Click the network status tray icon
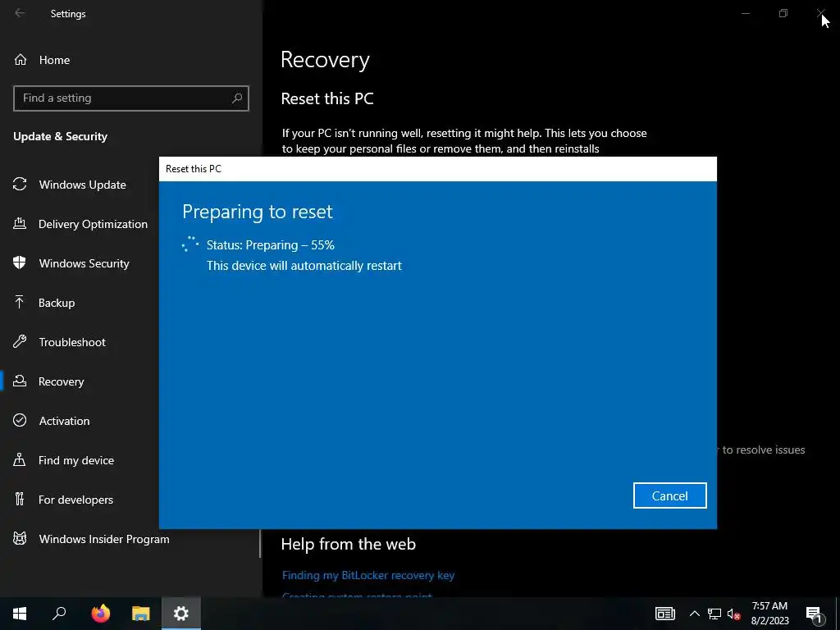The image size is (840, 630). pyautogui.click(x=714, y=614)
